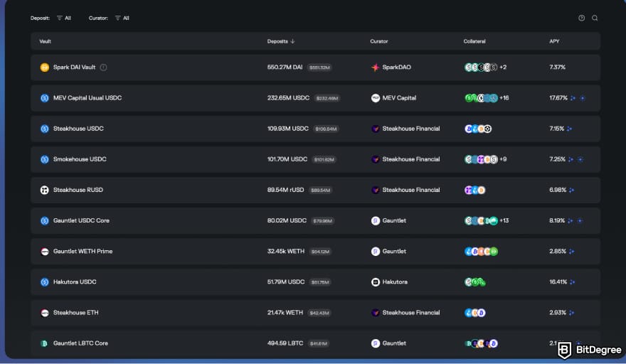The height and width of the screenshot is (364, 626).
Task: Click the MEV Capital Usual USDC token icon
Action: [44, 98]
